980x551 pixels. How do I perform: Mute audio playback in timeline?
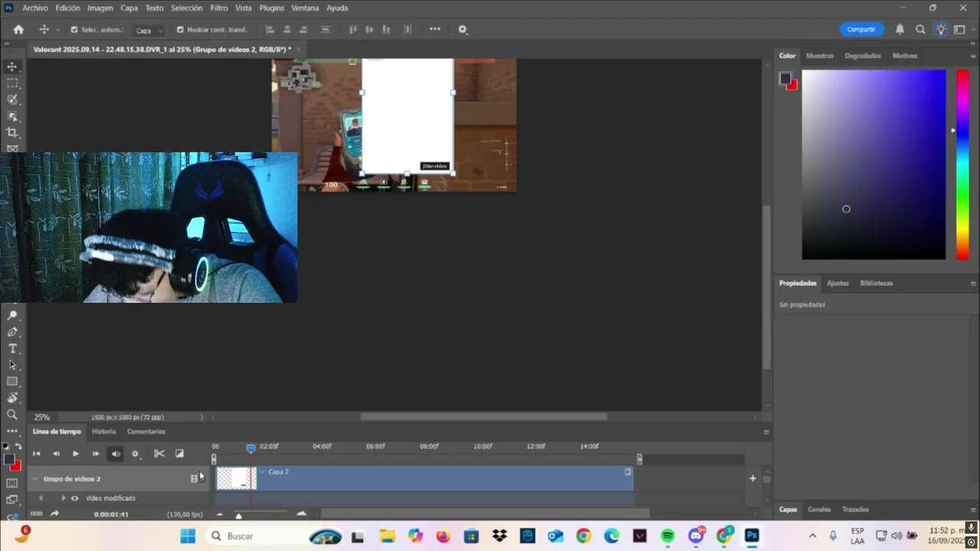116,453
